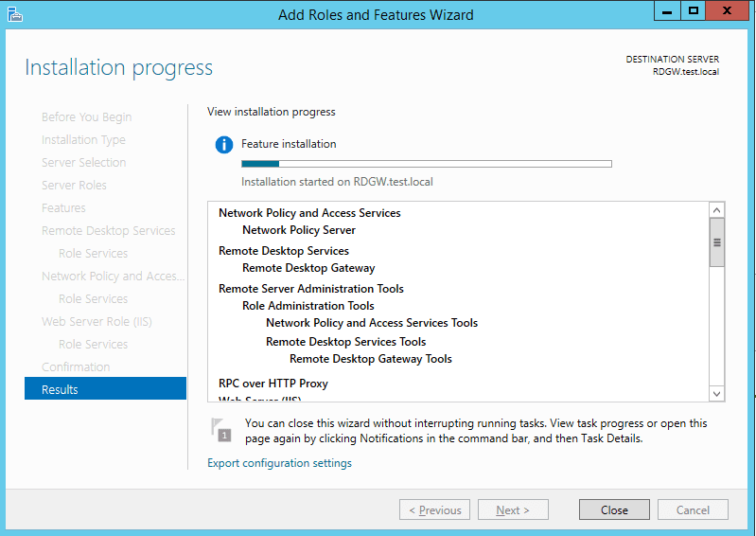
Task: Minimize the wizard window
Action: click(667, 11)
